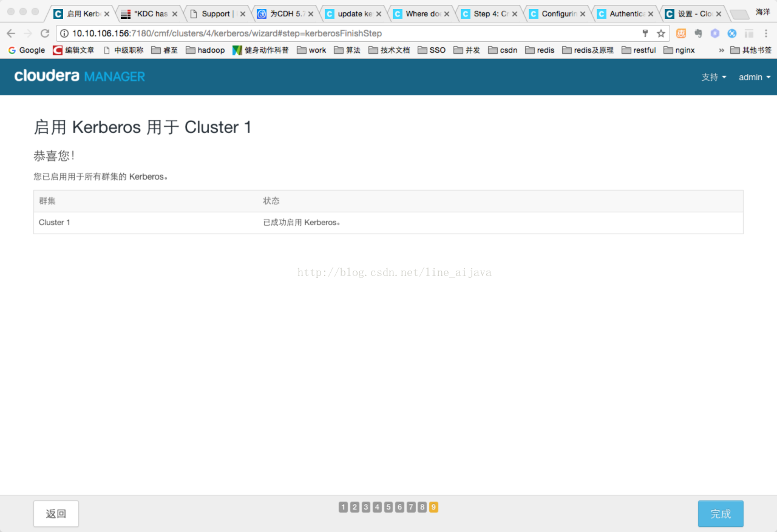The width and height of the screenshot is (777, 532).
Task: Open the 支持 dropdown menu
Action: [714, 77]
